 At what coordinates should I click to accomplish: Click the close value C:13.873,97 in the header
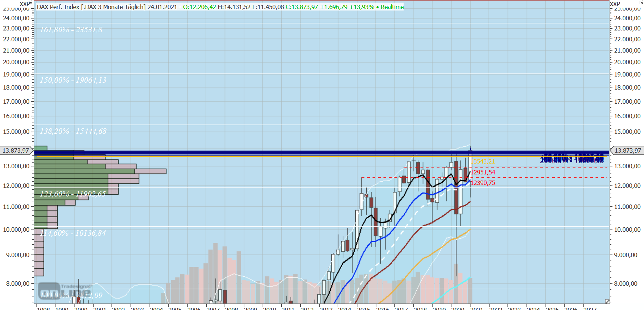point(302,7)
